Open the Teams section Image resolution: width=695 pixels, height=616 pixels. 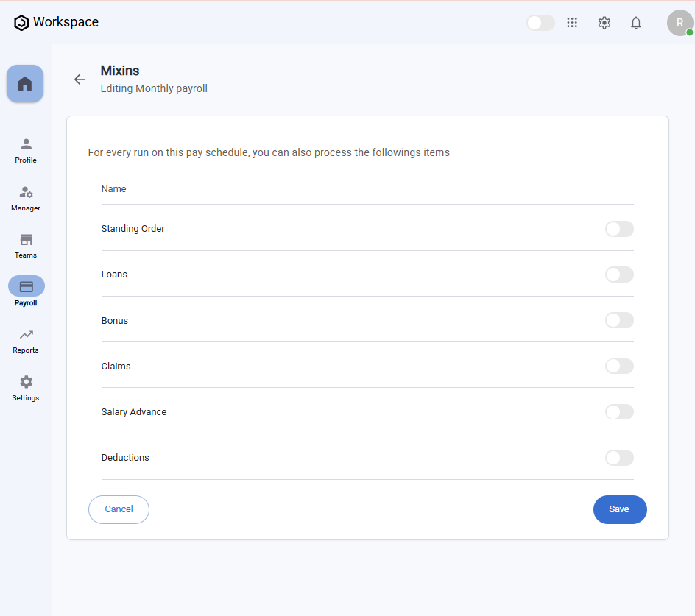[x=26, y=245]
